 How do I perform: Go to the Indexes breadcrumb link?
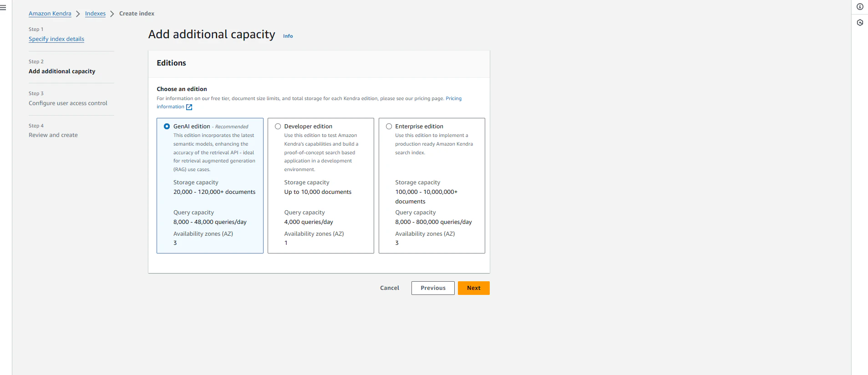[x=95, y=14]
